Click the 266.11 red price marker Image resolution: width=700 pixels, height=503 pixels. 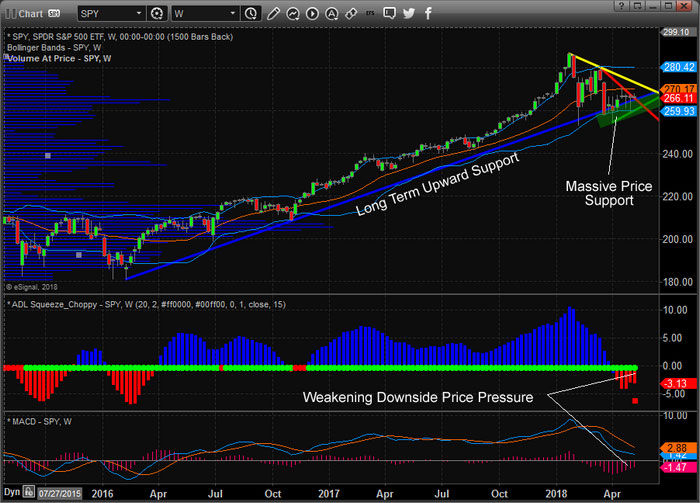[679, 98]
